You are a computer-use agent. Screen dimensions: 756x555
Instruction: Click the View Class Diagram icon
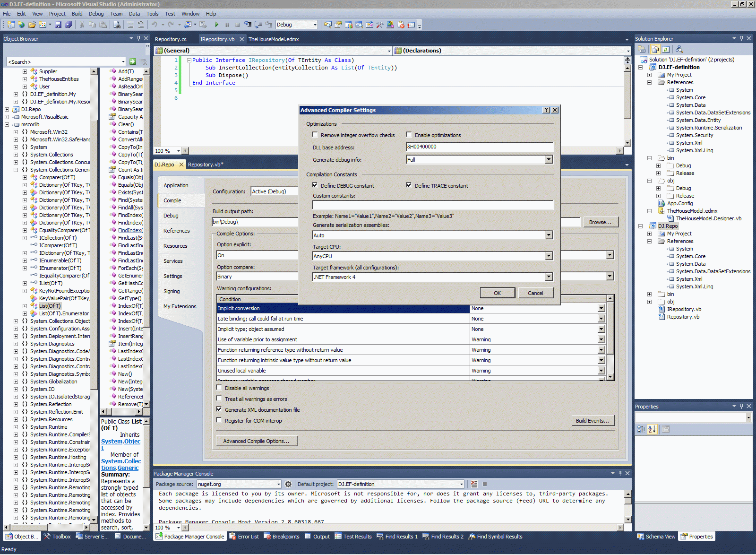coord(679,49)
